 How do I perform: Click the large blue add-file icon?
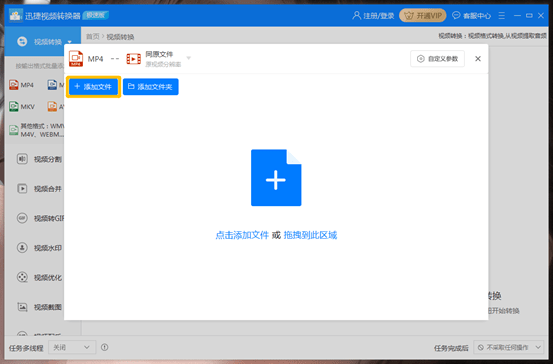coord(276,178)
